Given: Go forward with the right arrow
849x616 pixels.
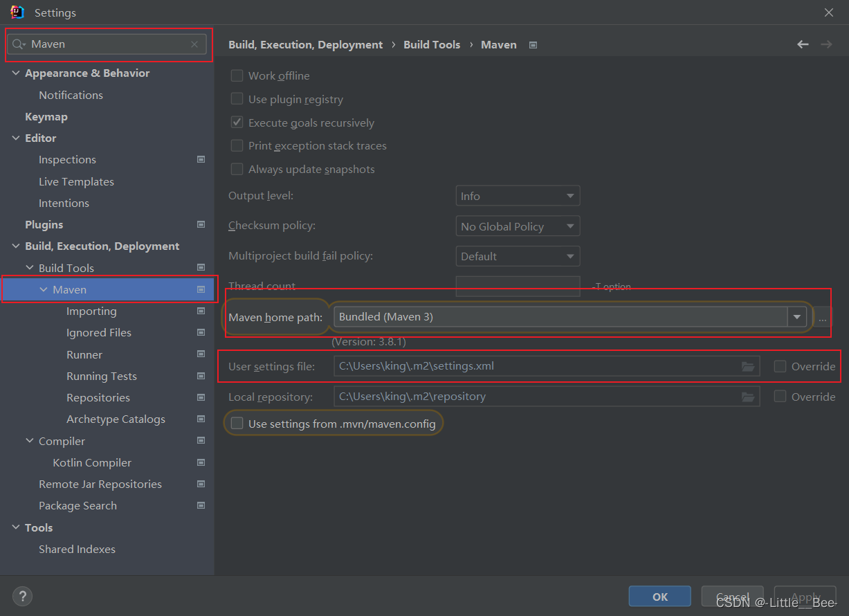Looking at the screenshot, I should pyautogui.click(x=826, y=44).
